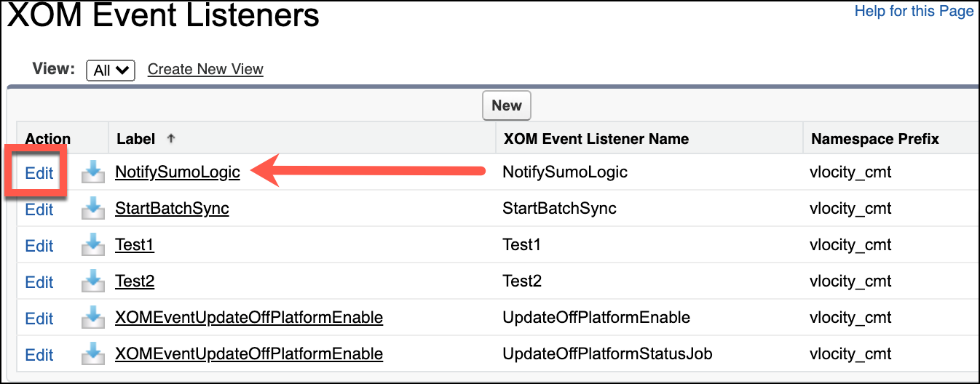Edit the UpdateOffPlatformStatusJob listener row
The width and height of the screenshot is (980, 384).
coord(39,355)
